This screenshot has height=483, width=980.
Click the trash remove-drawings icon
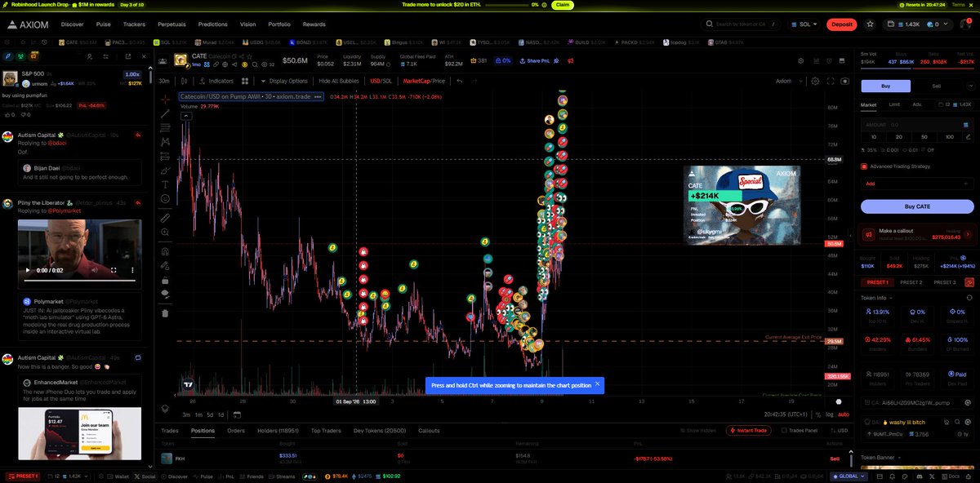pyautogui.click(x=165, y=312)
